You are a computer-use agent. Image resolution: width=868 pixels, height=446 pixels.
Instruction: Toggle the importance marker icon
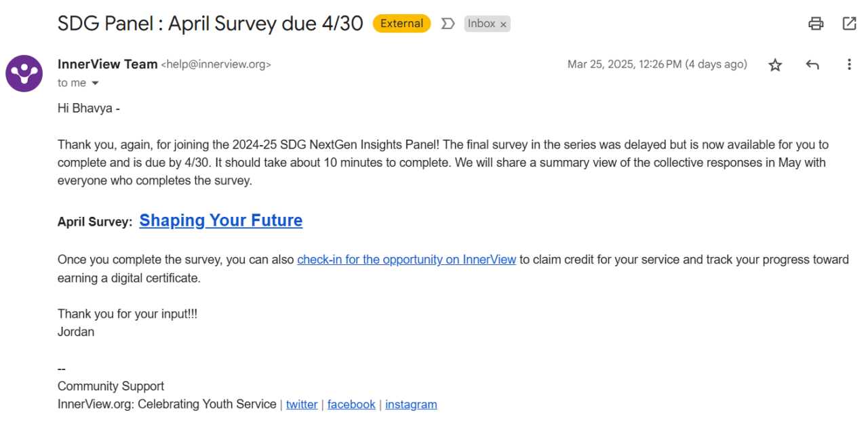pos(448,24)
